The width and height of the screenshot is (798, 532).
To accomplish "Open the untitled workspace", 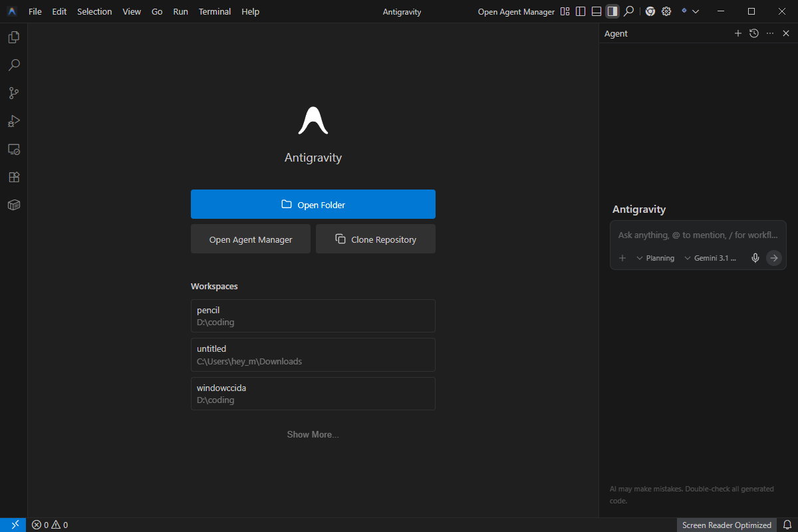I will [313, 354].
